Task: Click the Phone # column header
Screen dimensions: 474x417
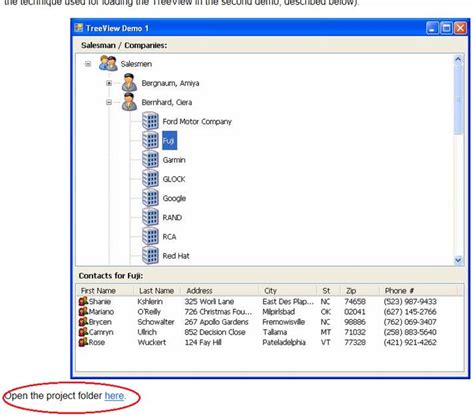Action: click(x=418, y=290)
